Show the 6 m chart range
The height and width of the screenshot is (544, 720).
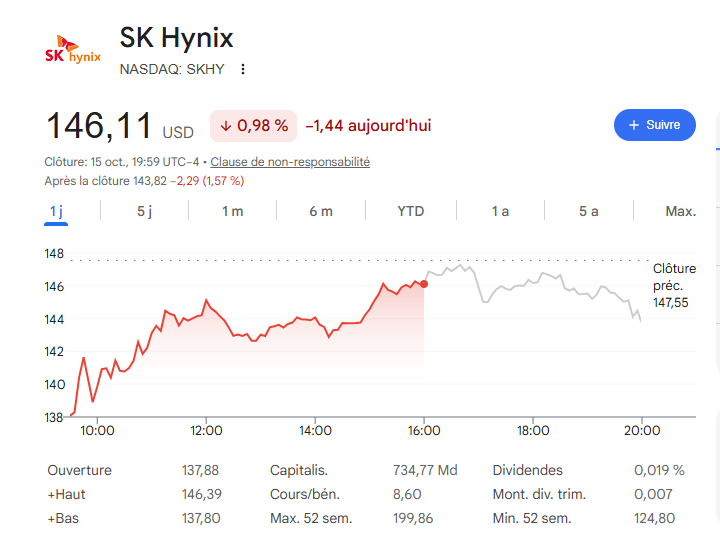click(321, 212)
